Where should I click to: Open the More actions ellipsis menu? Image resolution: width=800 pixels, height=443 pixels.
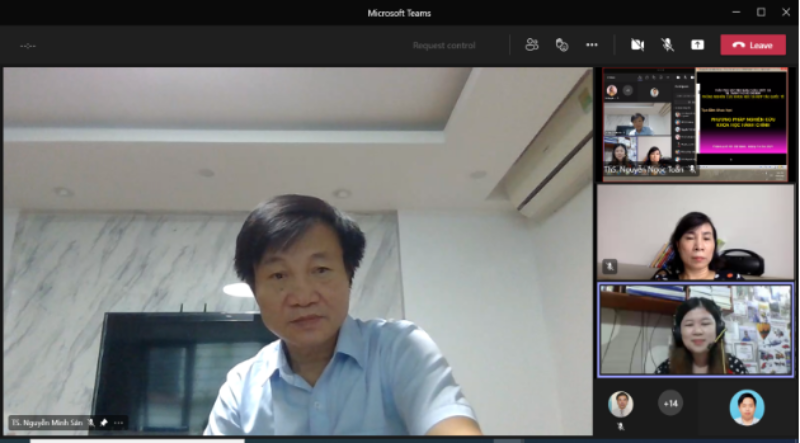[x=592, y=45]
